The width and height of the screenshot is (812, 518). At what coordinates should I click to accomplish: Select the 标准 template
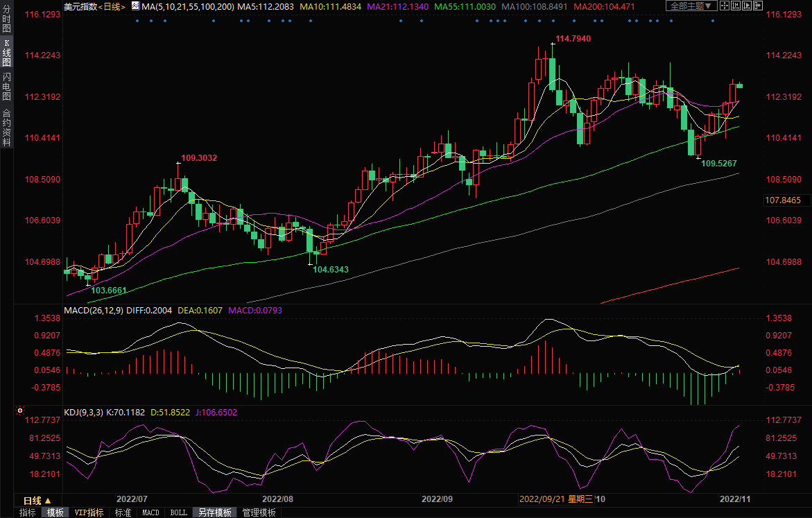(x=123, y=512)
